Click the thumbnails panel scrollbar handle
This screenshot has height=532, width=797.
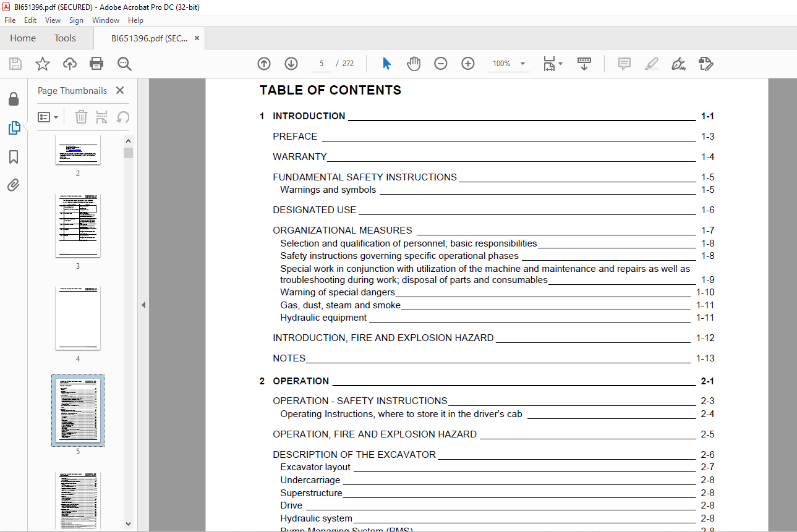click(x=128, y=153)
